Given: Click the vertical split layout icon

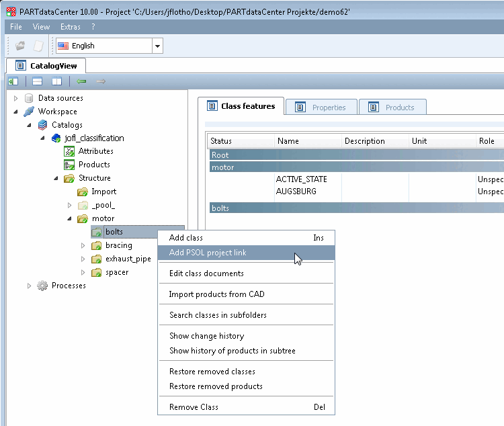Looking at the screenshot, I should (x=56, y=81).
